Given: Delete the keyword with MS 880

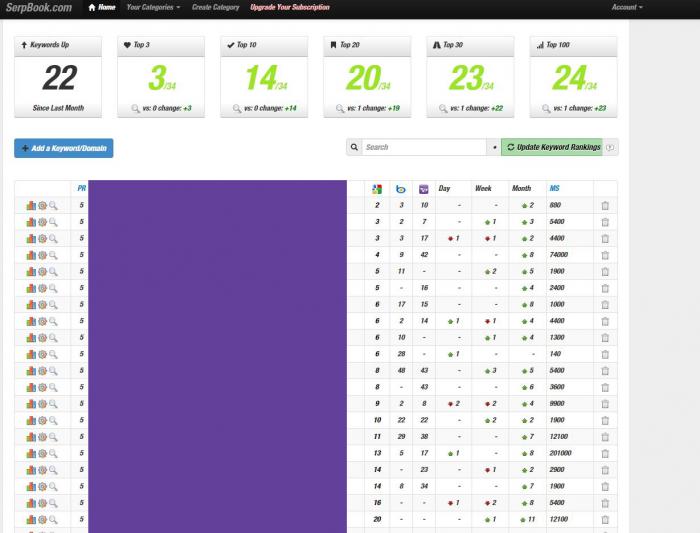Looking at the screenshot, I should pos(605,206).
